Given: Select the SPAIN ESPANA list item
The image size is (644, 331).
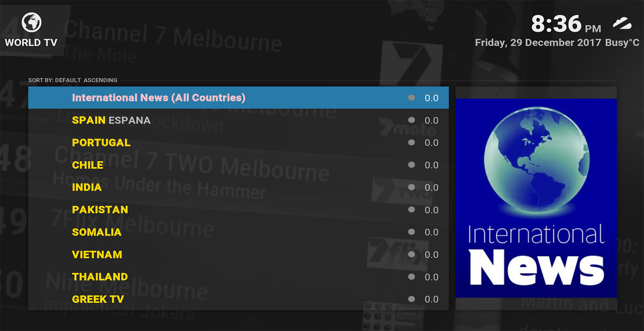Looking at the screenshot, I should click(x=238, y=120).
